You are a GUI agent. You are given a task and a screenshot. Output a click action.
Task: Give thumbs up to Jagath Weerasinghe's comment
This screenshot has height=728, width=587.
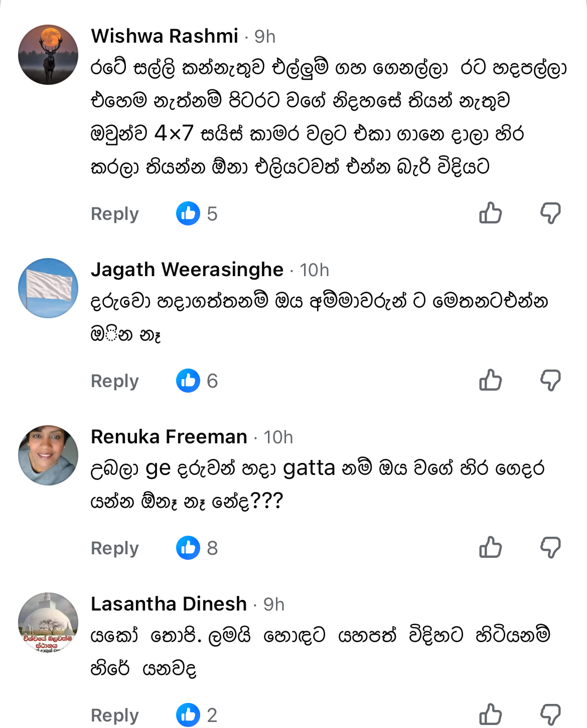click(490, 380)
